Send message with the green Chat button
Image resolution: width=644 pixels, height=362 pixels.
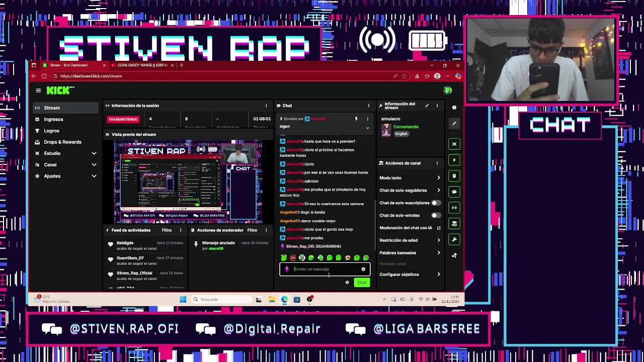point(362,283)
